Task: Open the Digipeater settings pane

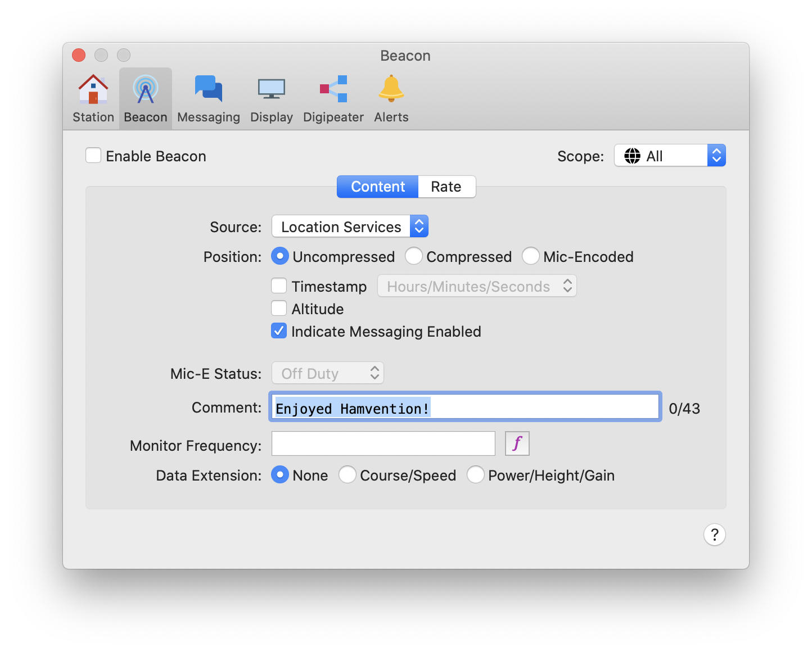Action: tap(333, 99)
